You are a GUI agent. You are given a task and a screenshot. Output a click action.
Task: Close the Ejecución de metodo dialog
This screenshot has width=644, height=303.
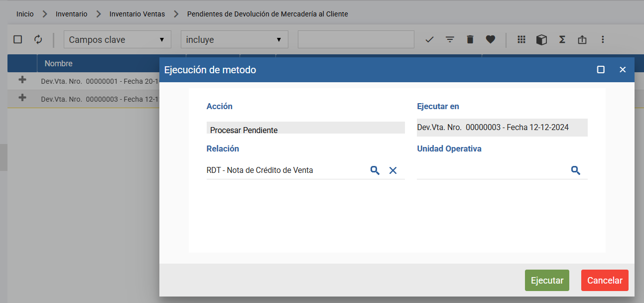623,70
